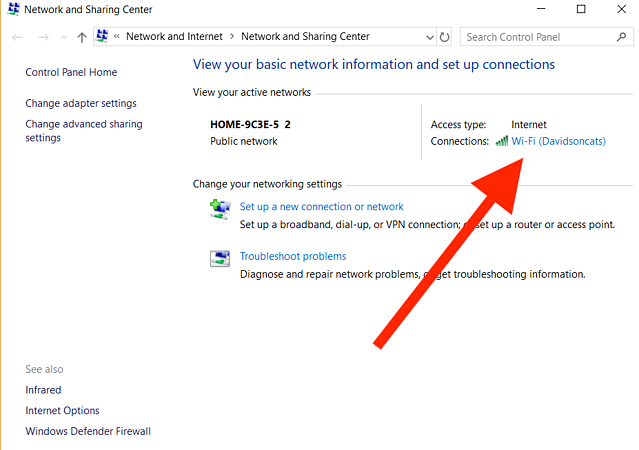This screenshot has height=450, width=639.
Task: Click the Back navigation arrow
Action: tap(17, 37)
